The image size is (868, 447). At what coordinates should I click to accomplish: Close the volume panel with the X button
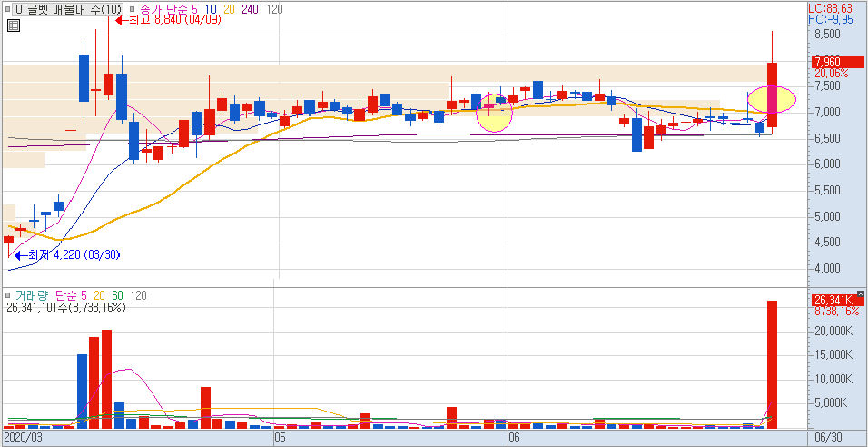[x=860, y=293]
